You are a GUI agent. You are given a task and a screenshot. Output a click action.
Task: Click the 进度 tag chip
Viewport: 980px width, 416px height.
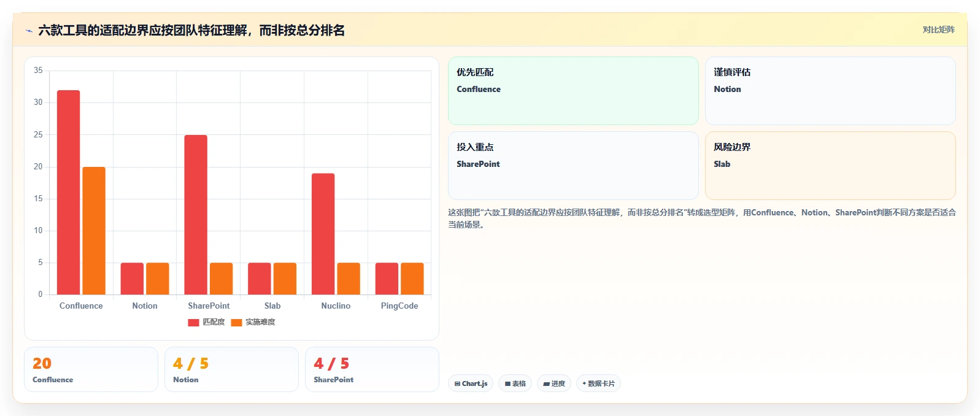pyautogui.click(x=554, y=383)
